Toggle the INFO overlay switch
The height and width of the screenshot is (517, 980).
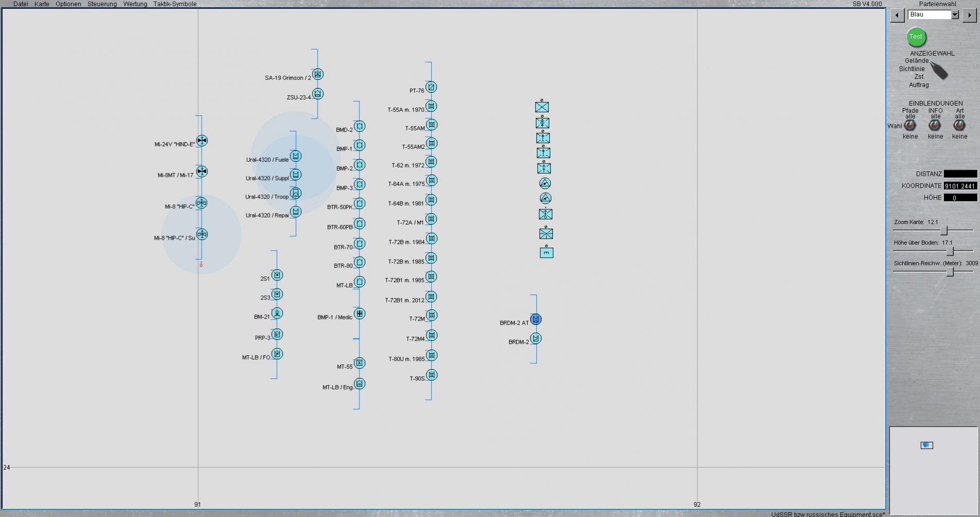(935, 125)
